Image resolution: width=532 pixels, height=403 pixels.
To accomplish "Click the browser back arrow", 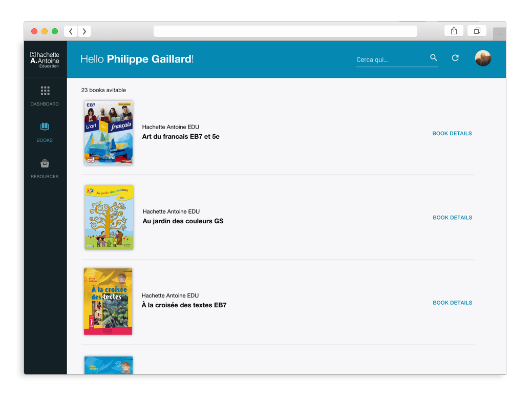I will pos(71,31).
